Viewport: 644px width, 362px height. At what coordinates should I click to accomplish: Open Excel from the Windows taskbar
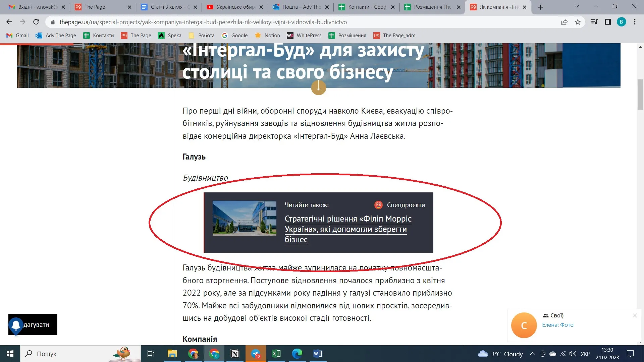click(276, 354)
